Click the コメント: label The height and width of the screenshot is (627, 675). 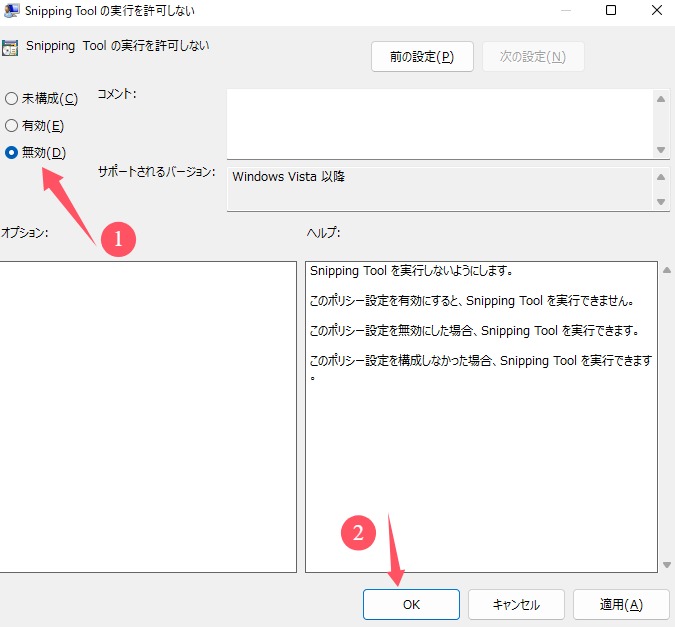117,94
